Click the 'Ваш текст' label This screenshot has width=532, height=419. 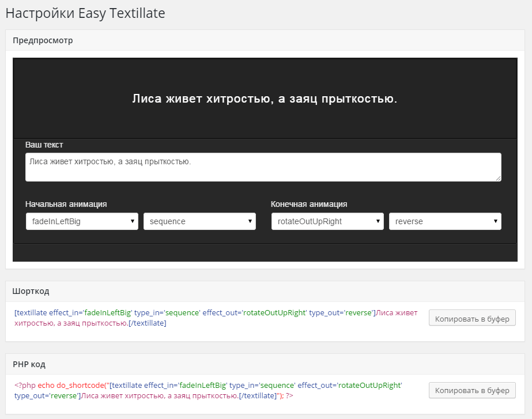(44, 145)
